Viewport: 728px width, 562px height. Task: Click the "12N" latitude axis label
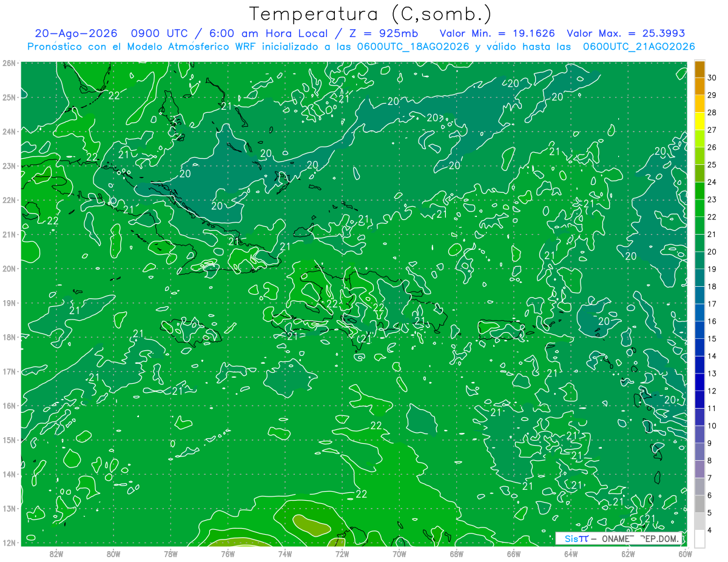point(8,543)
